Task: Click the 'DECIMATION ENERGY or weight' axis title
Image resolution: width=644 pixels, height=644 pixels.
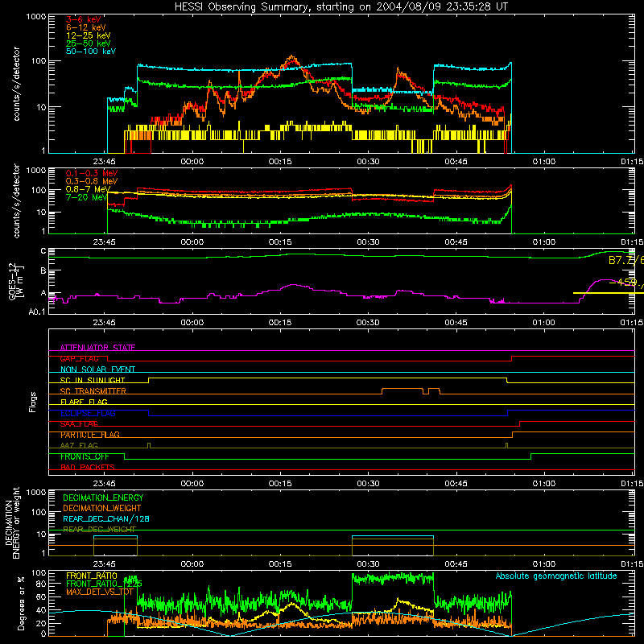Action: (12, 522)
